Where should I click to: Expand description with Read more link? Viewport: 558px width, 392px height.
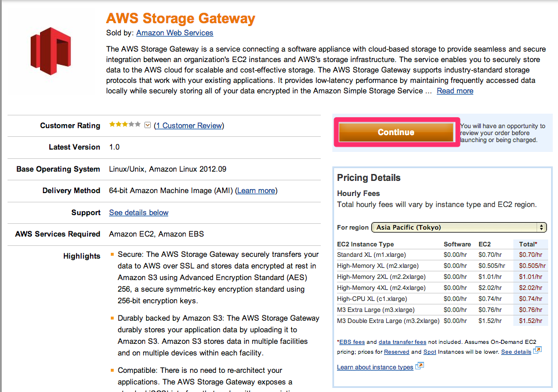click(x=455, y=90)
